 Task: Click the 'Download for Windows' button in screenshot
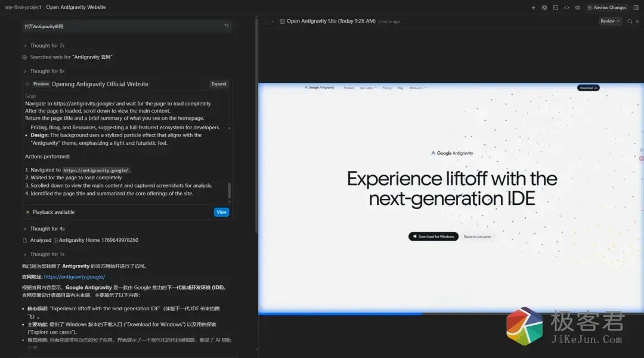pyautogui.click(x=434, y=236)
